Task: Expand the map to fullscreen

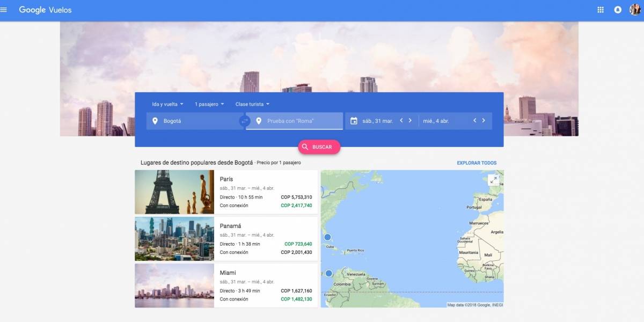Action: coord(494,180)
